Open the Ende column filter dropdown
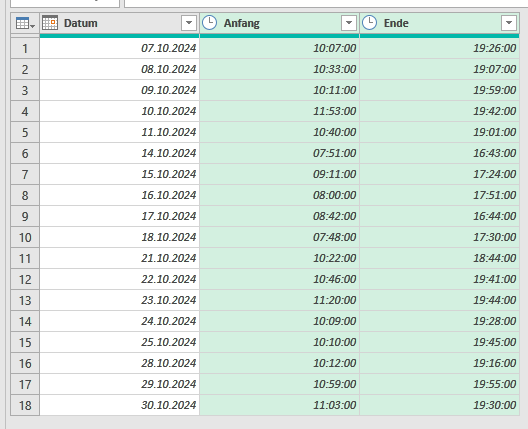 (509, 23)
